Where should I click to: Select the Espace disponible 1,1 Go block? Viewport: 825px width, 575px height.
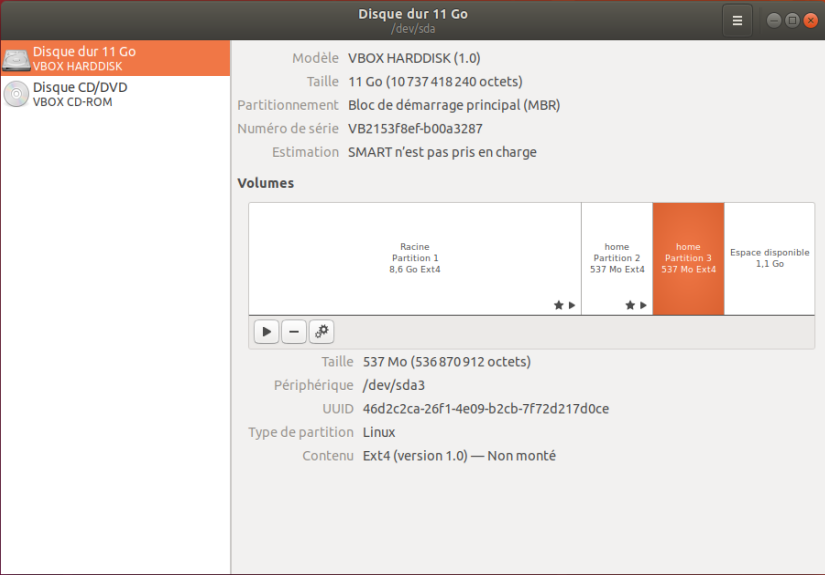769,258
